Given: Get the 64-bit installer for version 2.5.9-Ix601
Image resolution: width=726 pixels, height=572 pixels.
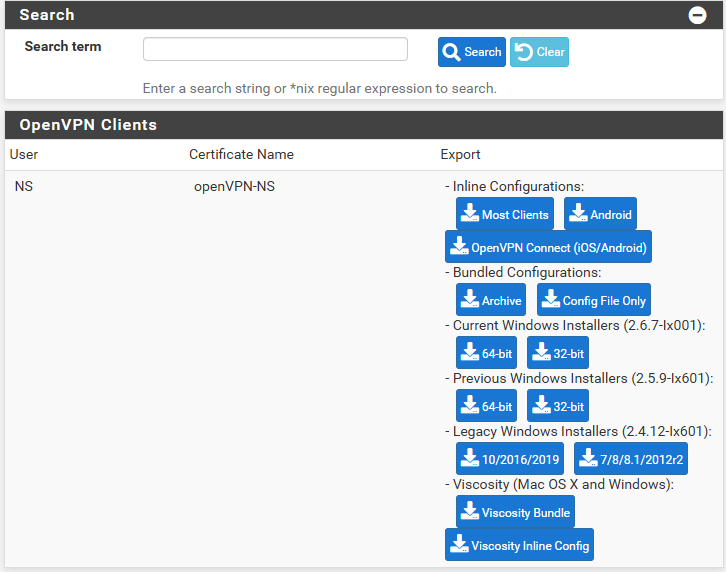Looking at the screenshot, I should pos(486,406).
